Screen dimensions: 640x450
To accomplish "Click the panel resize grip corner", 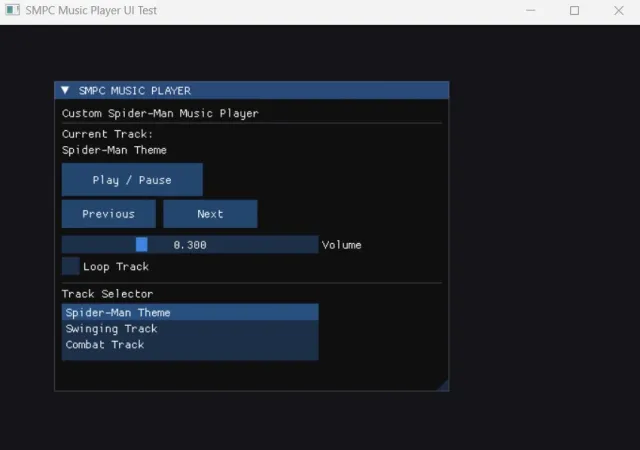I will (444, 386).
